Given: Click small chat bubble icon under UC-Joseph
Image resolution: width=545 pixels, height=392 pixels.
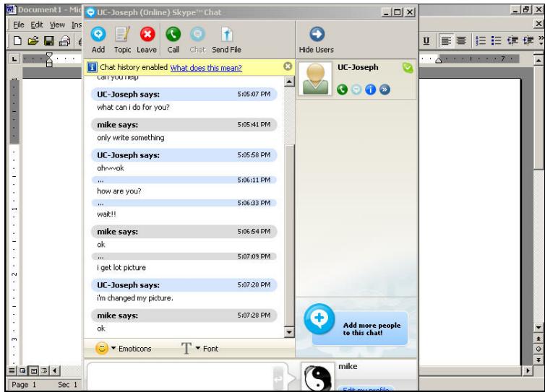Looking at the screenshot, I should [356, 90].
